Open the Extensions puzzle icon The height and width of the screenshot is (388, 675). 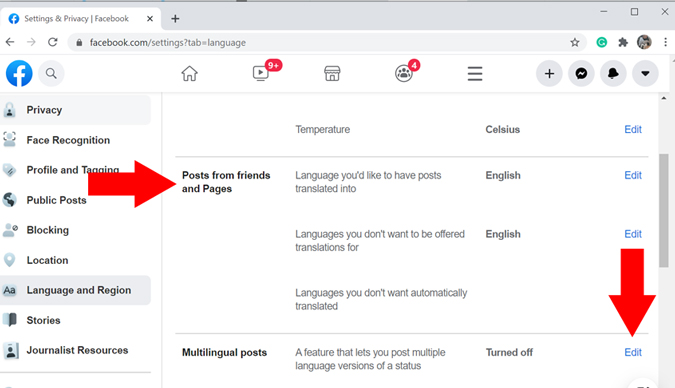pyautogui.click(x=623, y=42)
